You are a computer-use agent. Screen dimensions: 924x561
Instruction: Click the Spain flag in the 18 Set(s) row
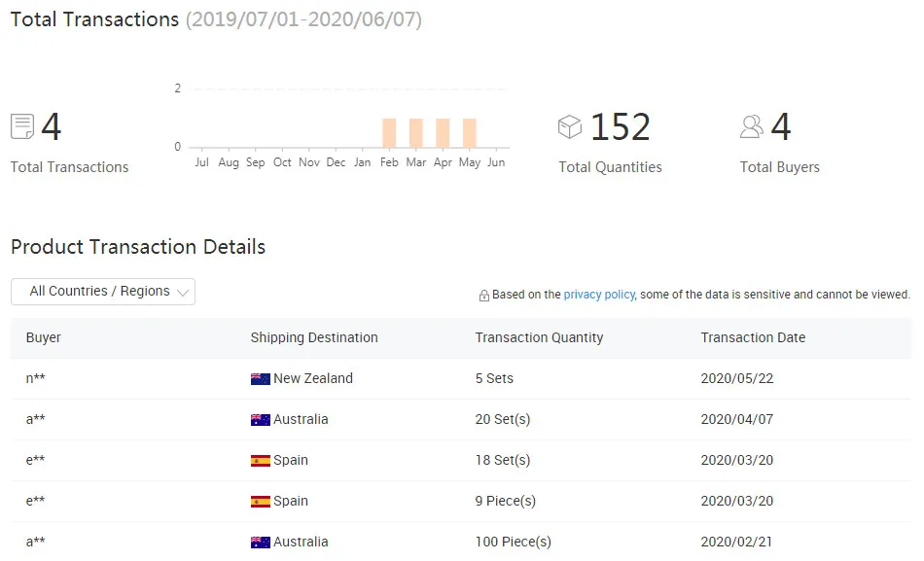(x=260, y=461)
